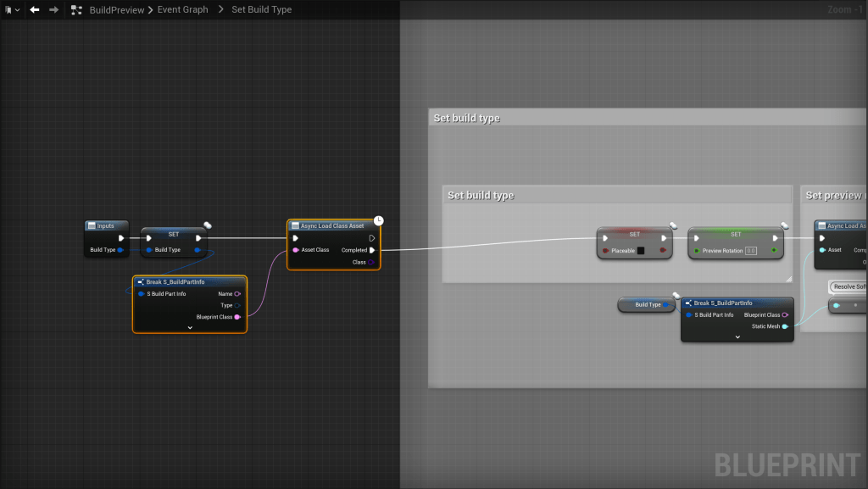This screenshot has width=868, height=489.
Task: Select the Async Load Class Asset node title
Action: click(332, 225)
